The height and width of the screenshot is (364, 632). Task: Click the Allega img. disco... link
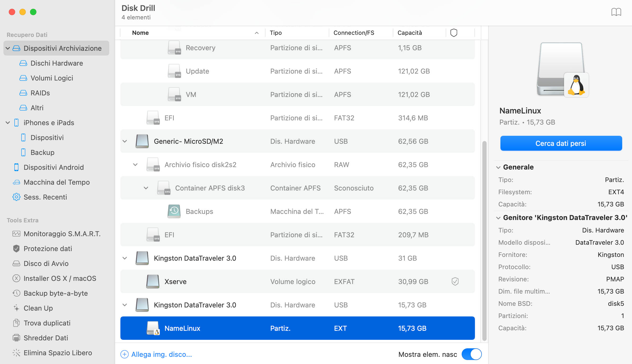[156, 354]
